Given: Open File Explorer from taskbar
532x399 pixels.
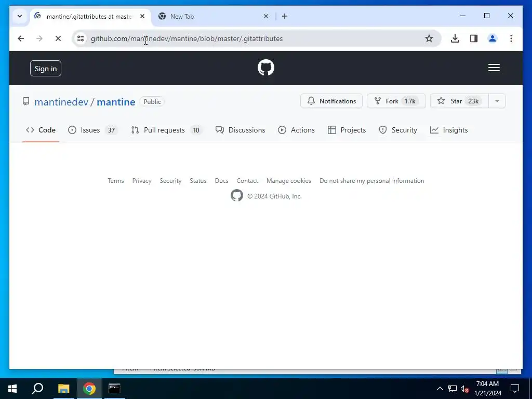Looking at the screenshot, I should [x=63, y=389].
